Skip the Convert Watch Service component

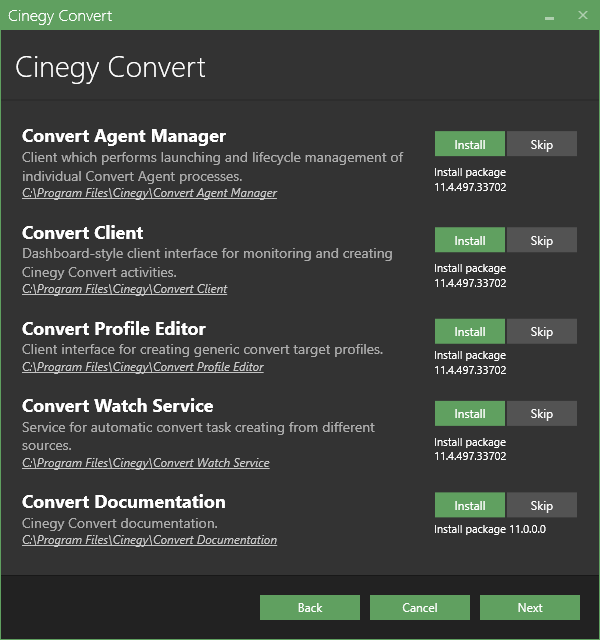(542, 413)
